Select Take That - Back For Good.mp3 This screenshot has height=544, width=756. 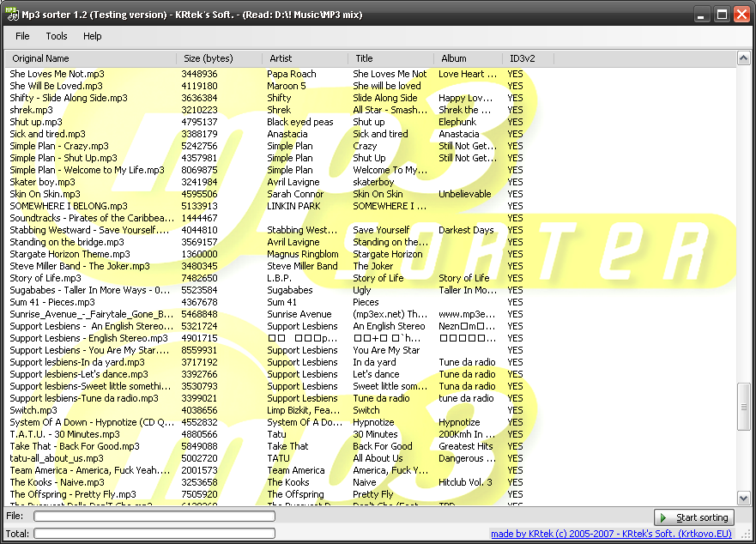tap(75, 446)
